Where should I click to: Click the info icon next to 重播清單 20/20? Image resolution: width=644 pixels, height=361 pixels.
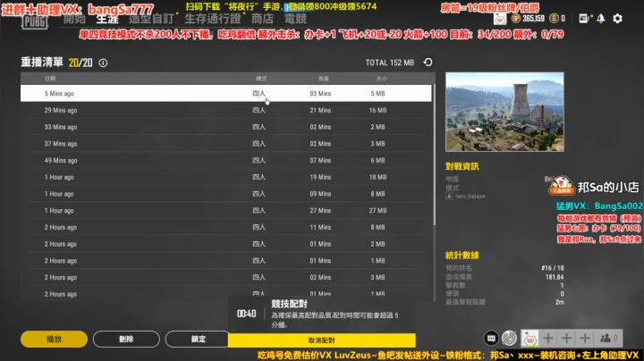(103, 63)
